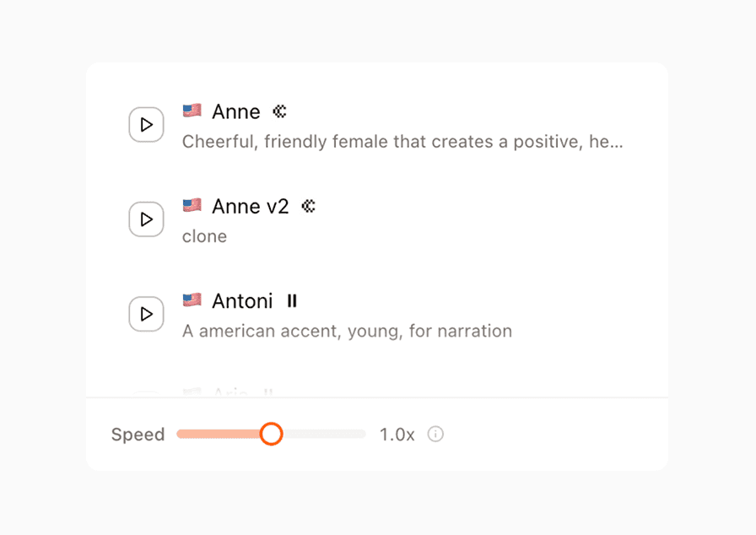This screenshot has width=756, height=535.
Task: Click the 'II' badge next to Antoni
Action: pyautogui.click(x=292, y=300)
